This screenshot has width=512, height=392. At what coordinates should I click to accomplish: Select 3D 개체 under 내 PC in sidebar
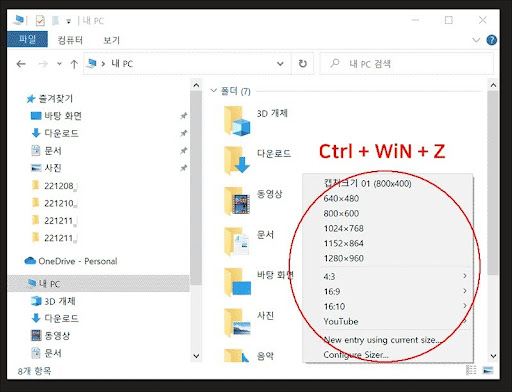[x=53, y=301]
